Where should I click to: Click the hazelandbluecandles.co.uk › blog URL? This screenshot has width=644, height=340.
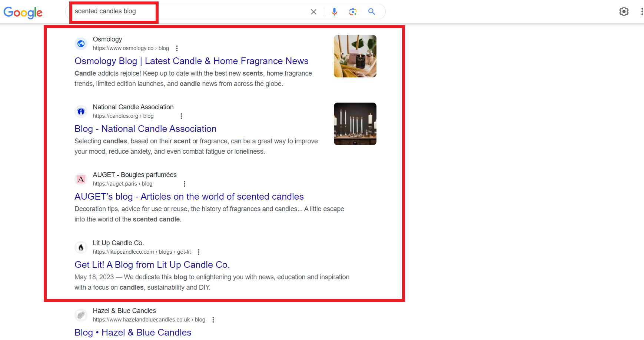(x=149, y=320)
